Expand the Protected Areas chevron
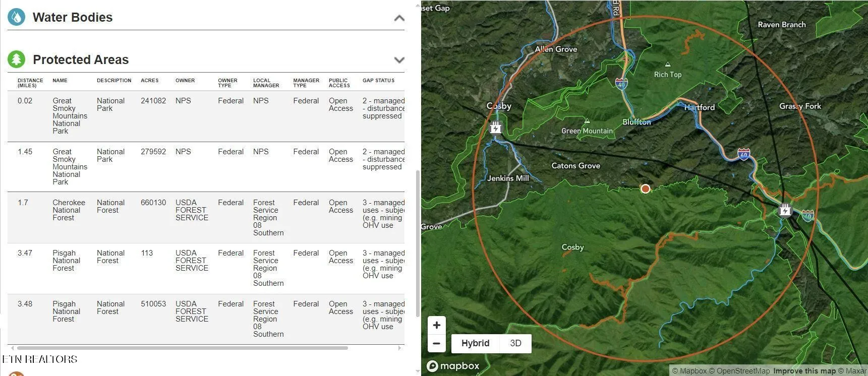 (x=399, y=60)
